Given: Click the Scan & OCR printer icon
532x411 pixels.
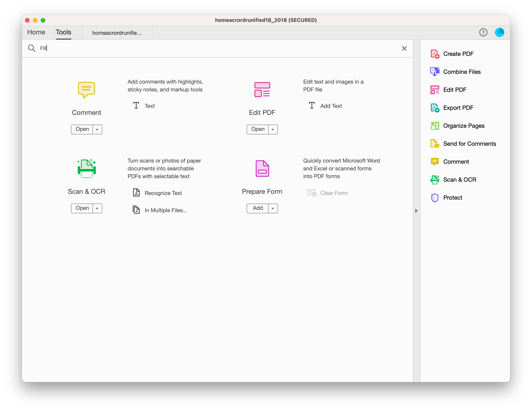Looking at the screenshot, I should click(86, 168).
